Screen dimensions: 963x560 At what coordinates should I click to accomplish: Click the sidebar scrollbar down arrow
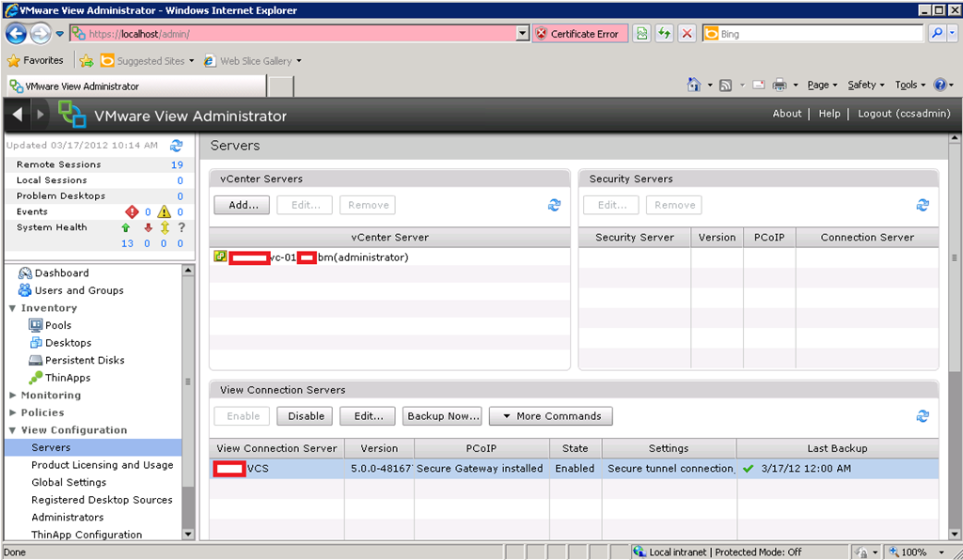tap(188, 535)
